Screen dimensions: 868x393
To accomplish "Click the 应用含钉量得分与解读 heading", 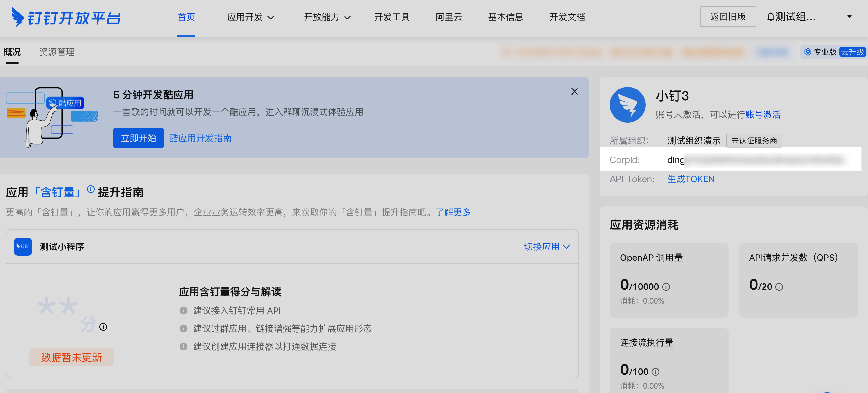I will 230,292.
